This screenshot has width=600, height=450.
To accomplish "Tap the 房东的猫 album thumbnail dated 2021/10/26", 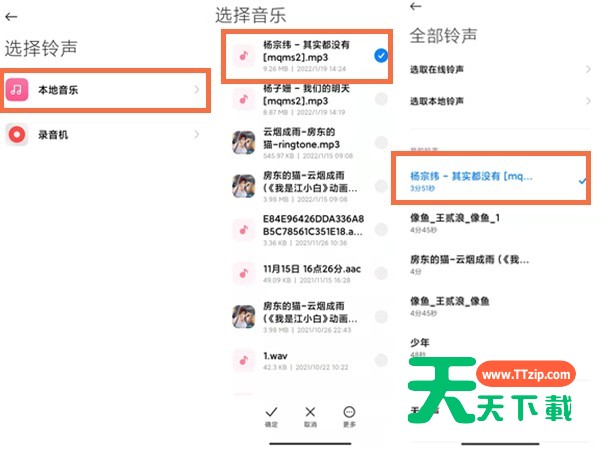I will tap(244, 316).
